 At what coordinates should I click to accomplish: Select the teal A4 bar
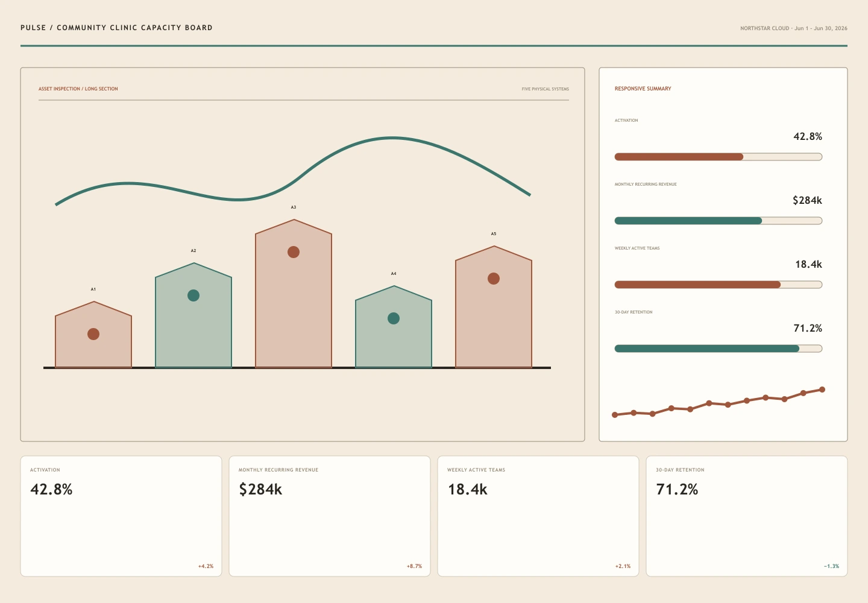(x=394, y=327)
